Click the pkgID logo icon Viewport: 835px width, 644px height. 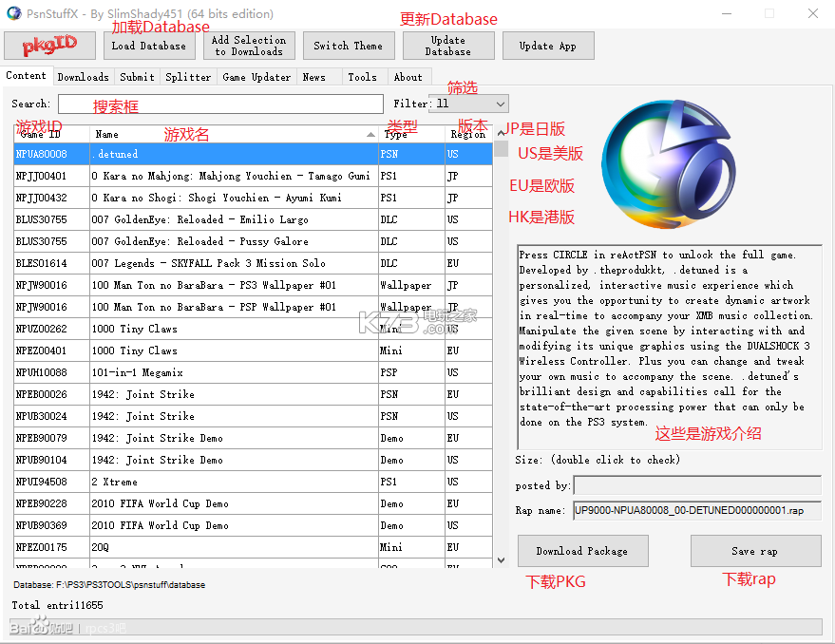coord(49,44)
